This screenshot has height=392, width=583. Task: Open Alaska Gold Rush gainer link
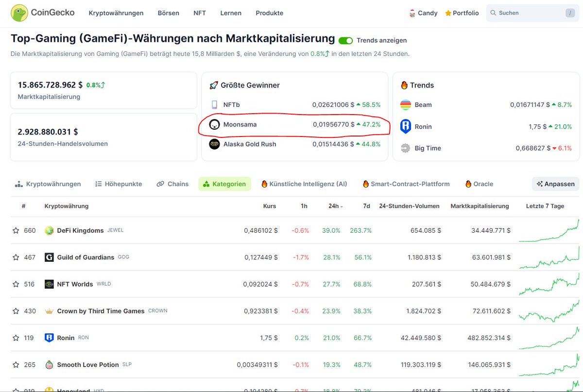(251, 144)
